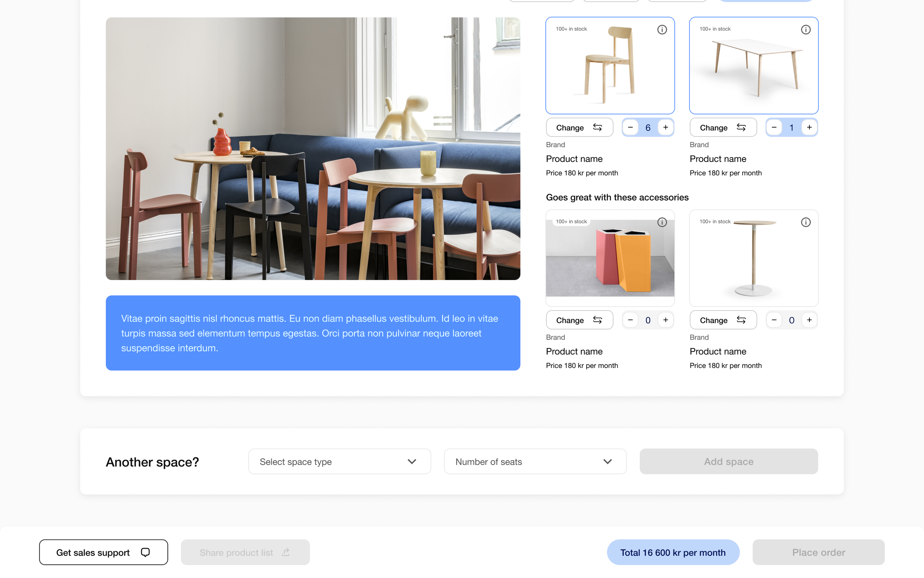924x578 pixels.
Task: Open the Select space type dropdown
Action: click(339, 462)
